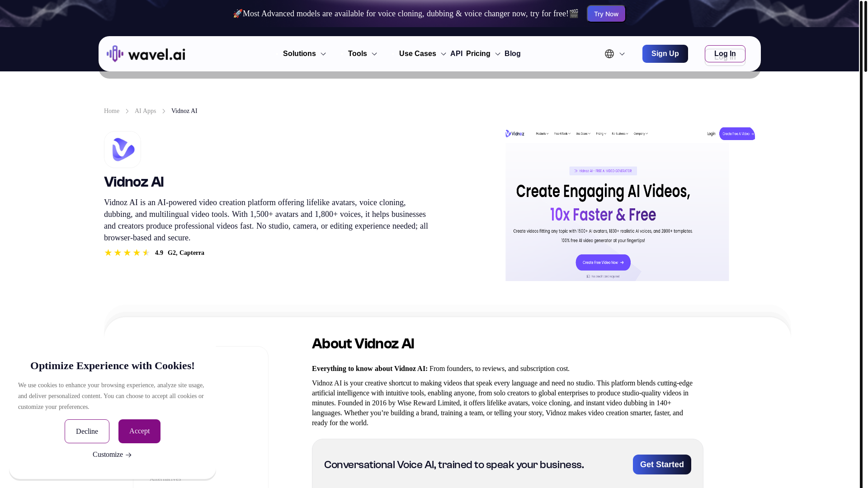
Task: Click the Get Started button
Action: point(662,465)
